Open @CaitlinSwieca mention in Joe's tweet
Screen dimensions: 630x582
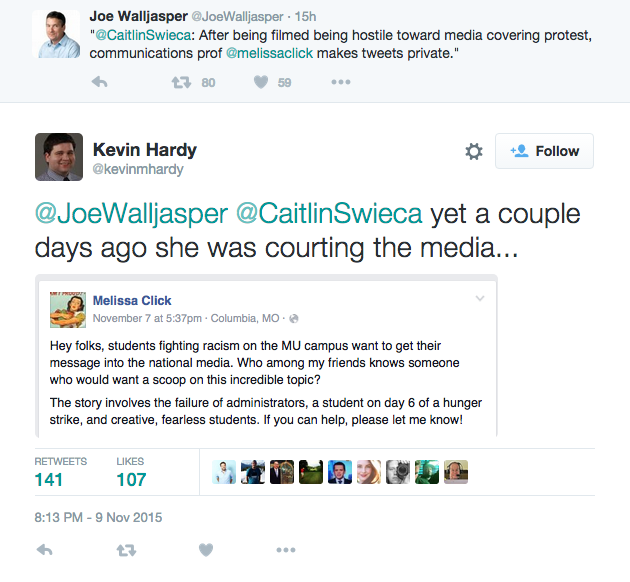[x=143, y=35]
